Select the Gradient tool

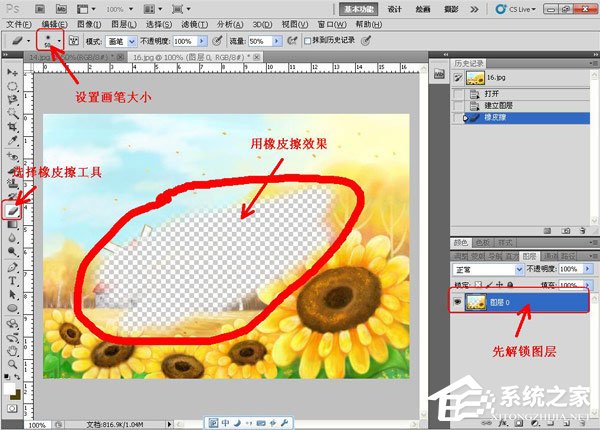click(12, 224)
